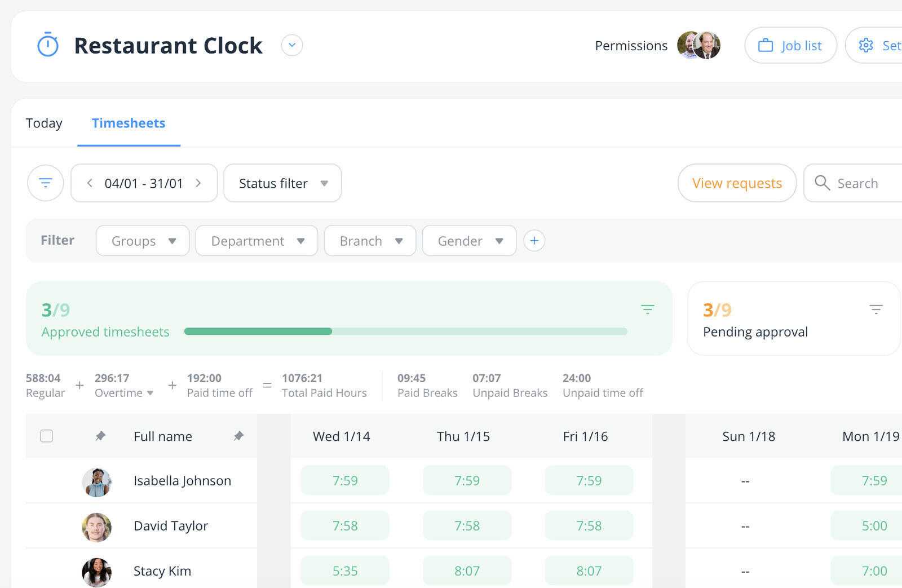Viewport: 902px width, 588px height.
Task: Click the pin icon left of Full name
Action: pyautogui.click(x=100, y=436)
